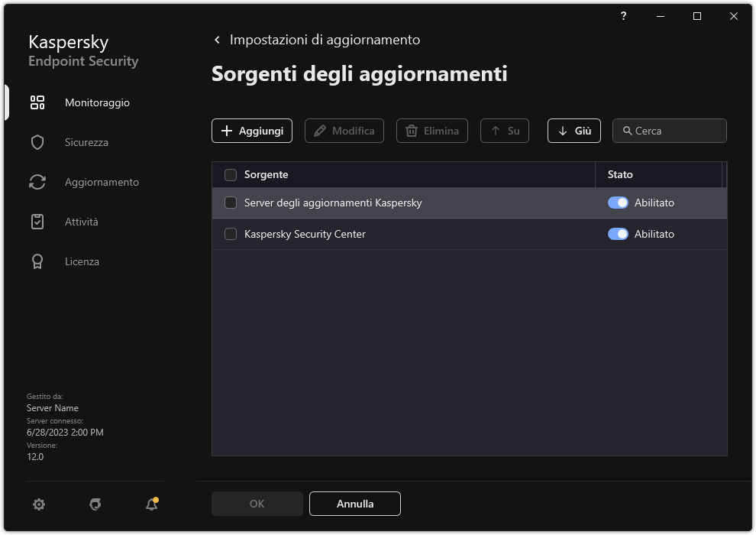Open settings gear icon at bottom left
The width and height of the screenshot is (756, 535).
39,504
